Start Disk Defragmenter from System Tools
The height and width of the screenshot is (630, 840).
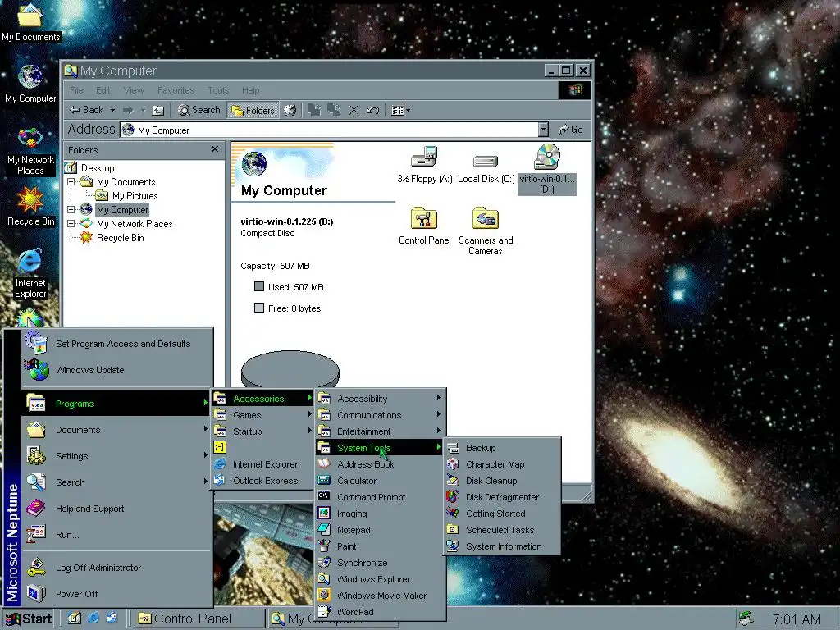(x=502, y=497)
